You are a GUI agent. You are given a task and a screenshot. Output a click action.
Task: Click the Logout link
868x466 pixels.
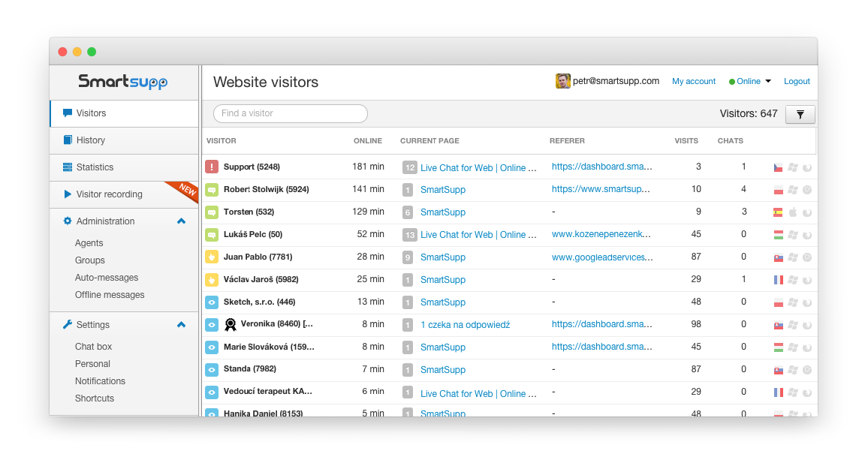tap(797, 81)
